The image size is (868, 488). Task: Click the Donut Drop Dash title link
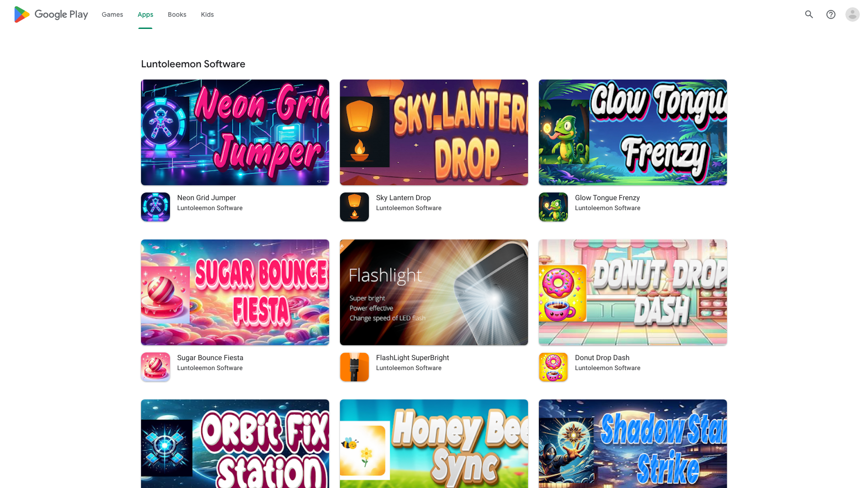coord(602,358)
